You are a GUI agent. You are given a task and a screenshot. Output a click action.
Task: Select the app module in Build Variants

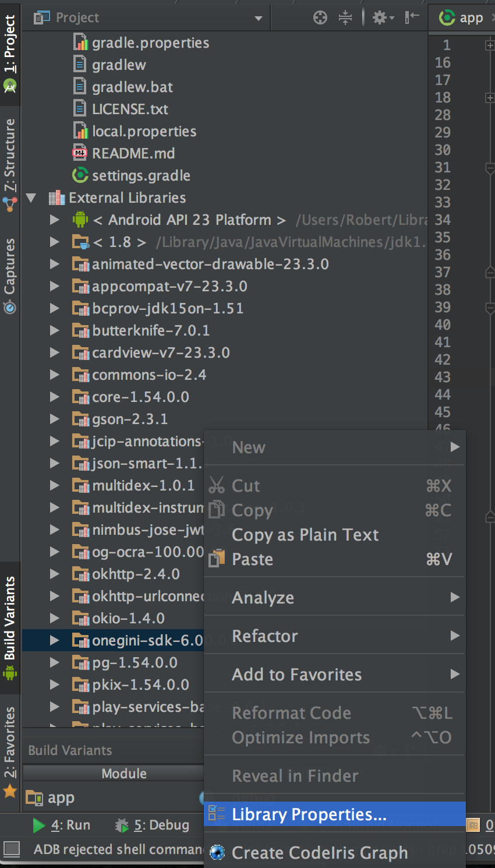click(x=60, y=798)
